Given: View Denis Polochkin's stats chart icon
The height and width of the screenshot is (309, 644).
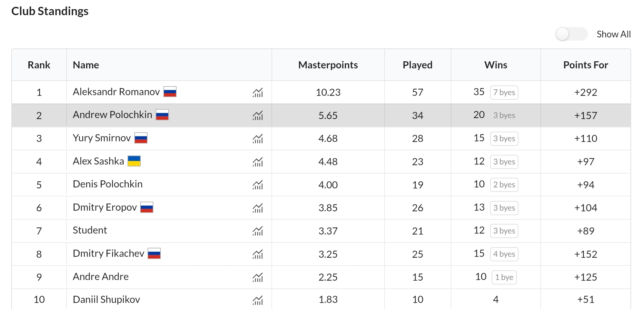Looking at the screenshot, I should (258, 185).
